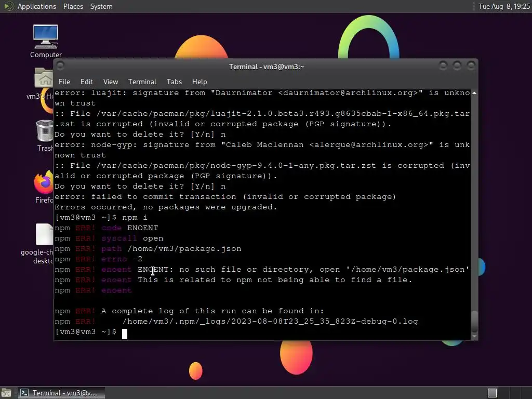This screenshot has width=532, height=399.
Task: Close the terminal window
Action: click(471, 65)
